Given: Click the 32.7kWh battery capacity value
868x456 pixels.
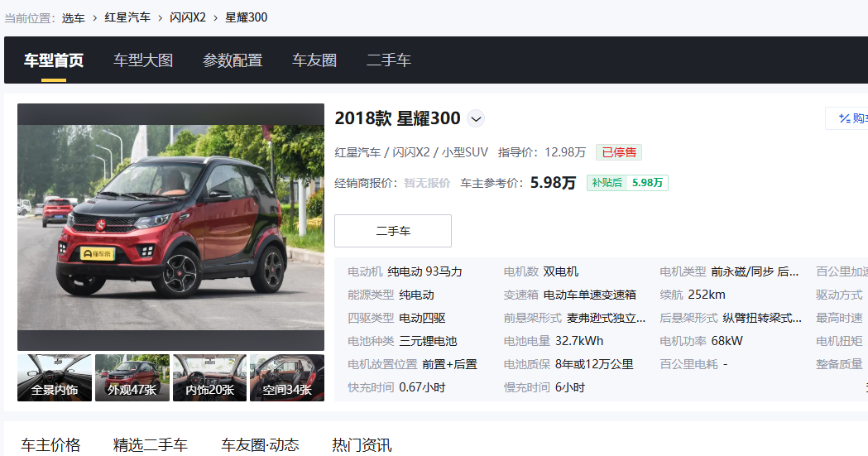Looking at the screenshot, I should [579, 342].
